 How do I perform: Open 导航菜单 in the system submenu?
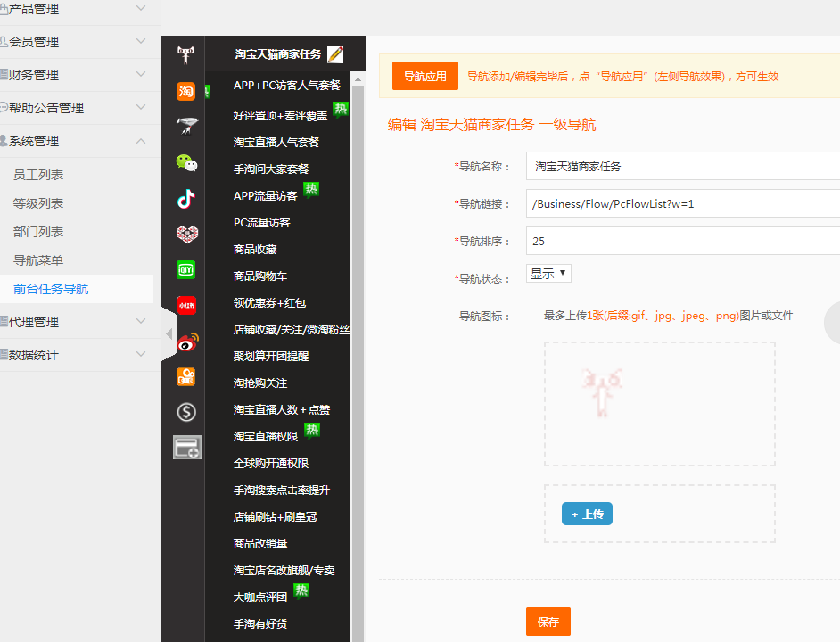[x=38, y=260]
